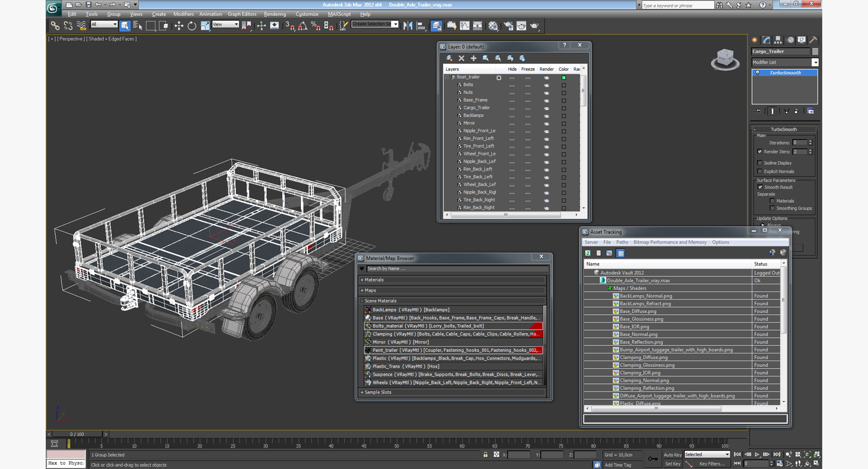Switch to the Hierarchy command panel
This screenshot has height=469, width=868.
coord(778,40)
